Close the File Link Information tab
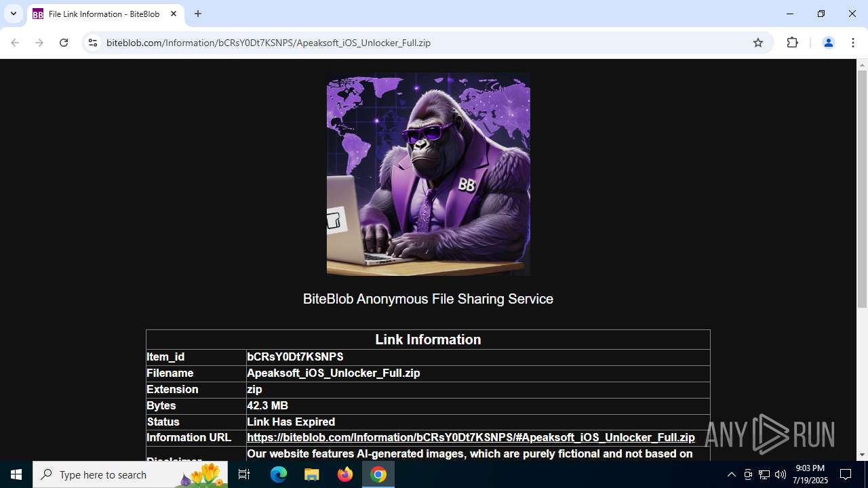The height and width of the screenshot is (488, 868). pos(174,14)
